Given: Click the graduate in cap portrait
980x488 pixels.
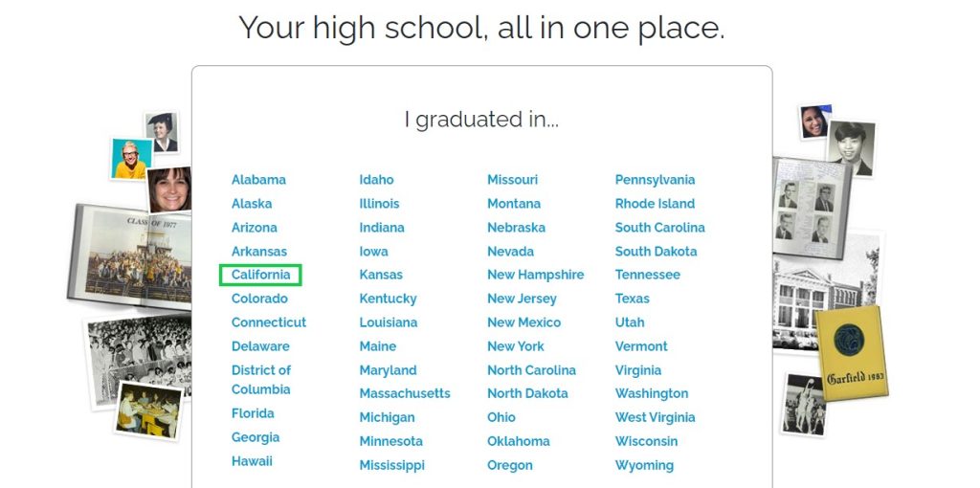Looking at the screenshot, I should (x=162, y=131).
